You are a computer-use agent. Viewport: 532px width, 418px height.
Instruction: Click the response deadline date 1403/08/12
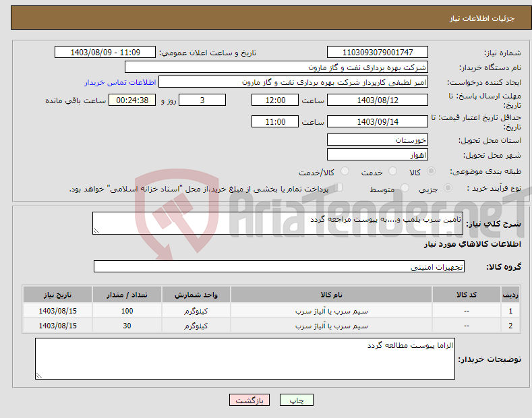(378, 100)
